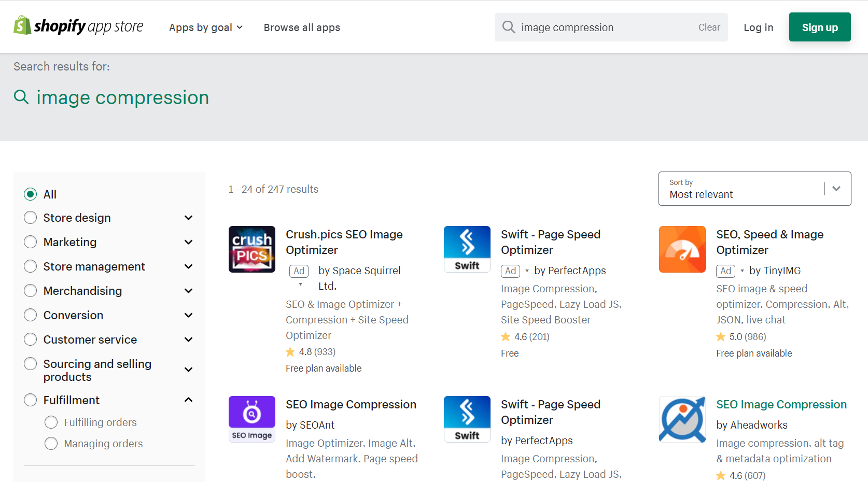868x482 pixels.
Task: Open the Apps by goal menu
Action: (x=206, y=27)
